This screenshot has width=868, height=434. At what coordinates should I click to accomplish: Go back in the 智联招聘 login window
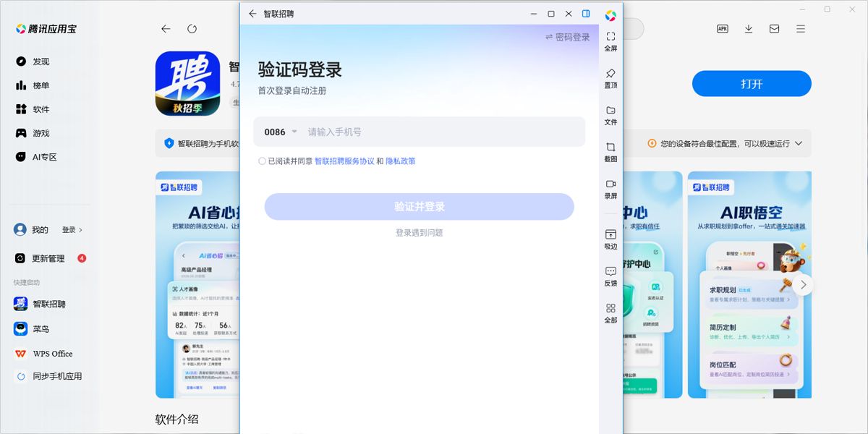coord(252,14)
